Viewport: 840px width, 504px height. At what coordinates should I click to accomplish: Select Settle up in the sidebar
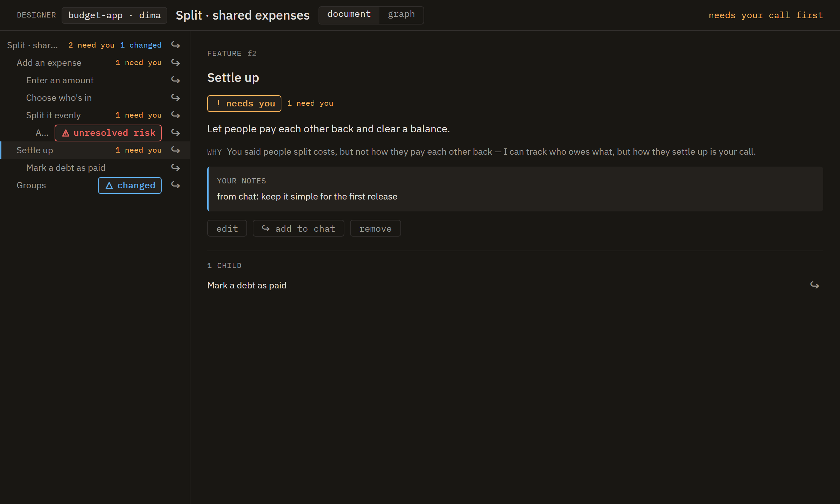(35, 150)
